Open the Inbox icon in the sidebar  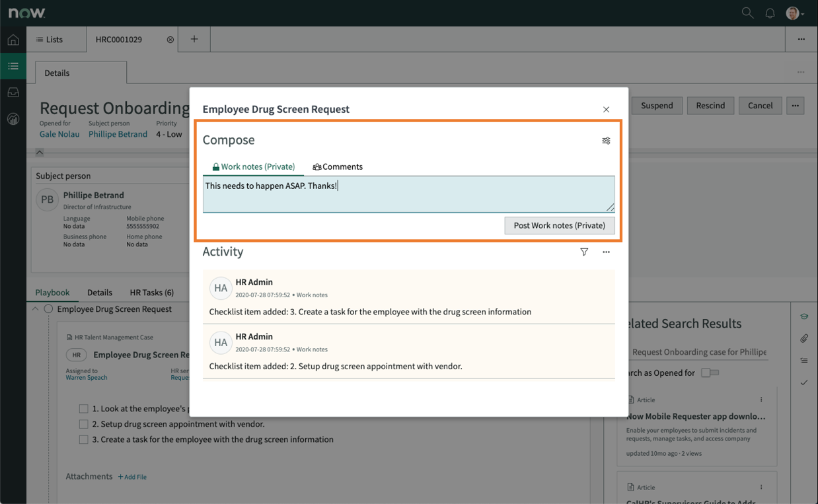(13, 92)
